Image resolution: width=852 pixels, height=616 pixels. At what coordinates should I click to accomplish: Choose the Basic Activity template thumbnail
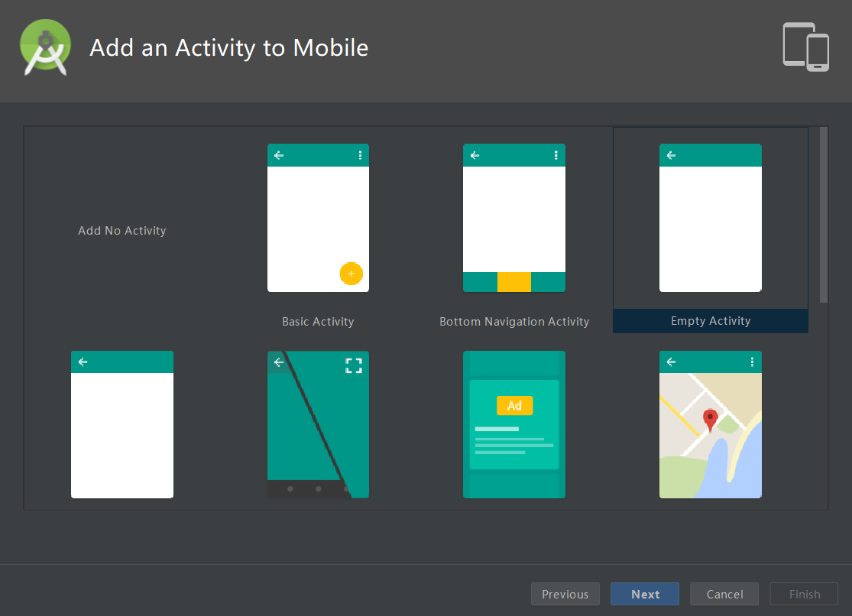[318, 218]
